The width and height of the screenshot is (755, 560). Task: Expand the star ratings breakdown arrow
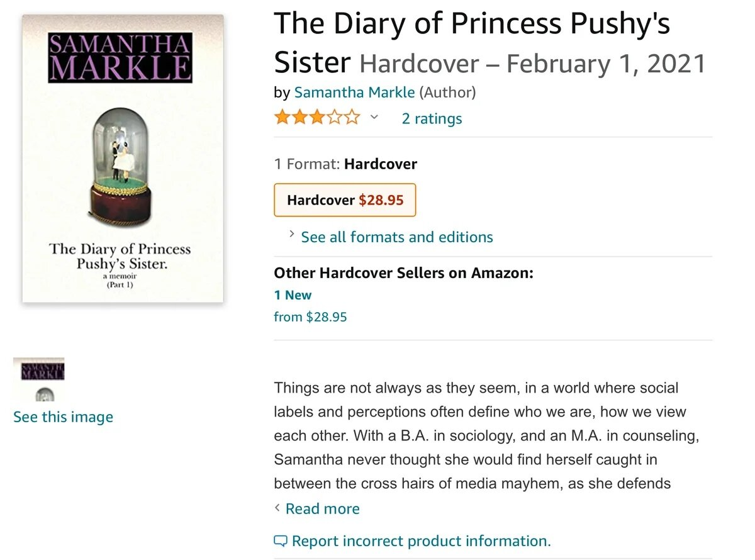[x=374, y=117]
